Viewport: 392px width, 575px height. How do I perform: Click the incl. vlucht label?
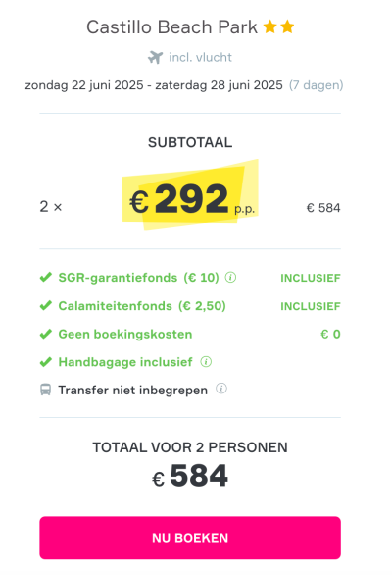click(200, 57)
